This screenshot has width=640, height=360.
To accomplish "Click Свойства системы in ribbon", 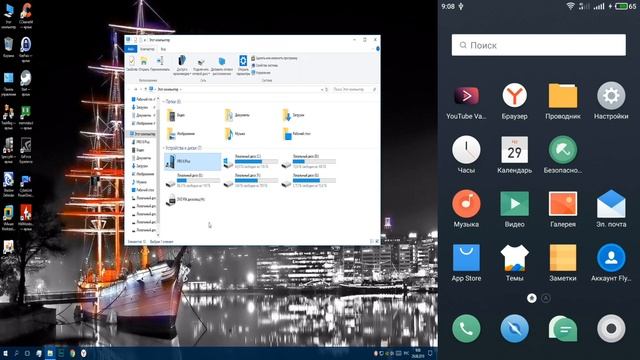I will 265,65.
